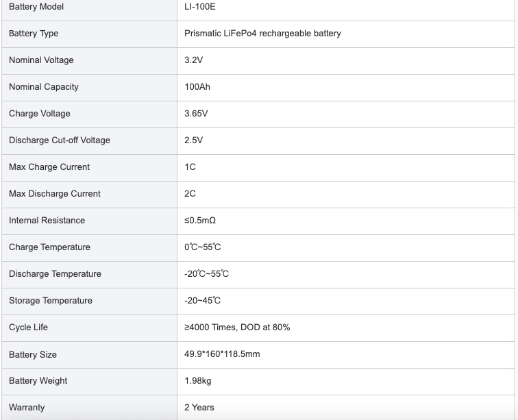The image size is (518, 420).
Task: Click the Max Discharge Current 2C value
Action: point(190,194)
